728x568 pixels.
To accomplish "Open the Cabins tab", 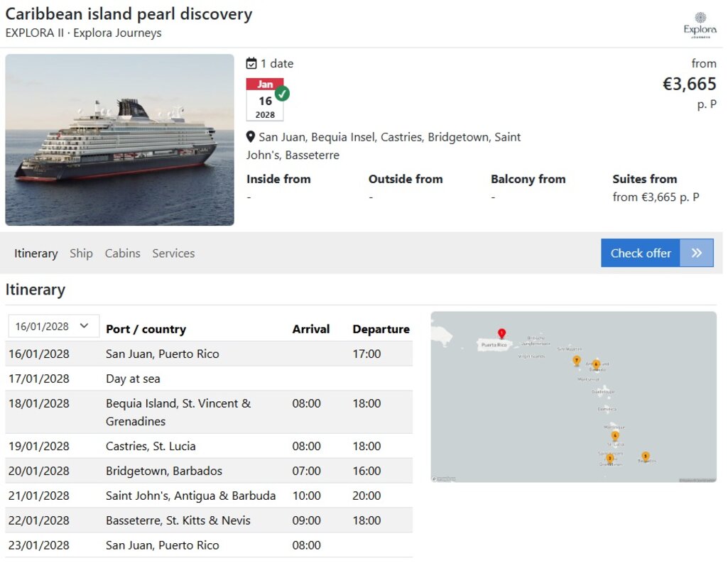I will [123, 253].
